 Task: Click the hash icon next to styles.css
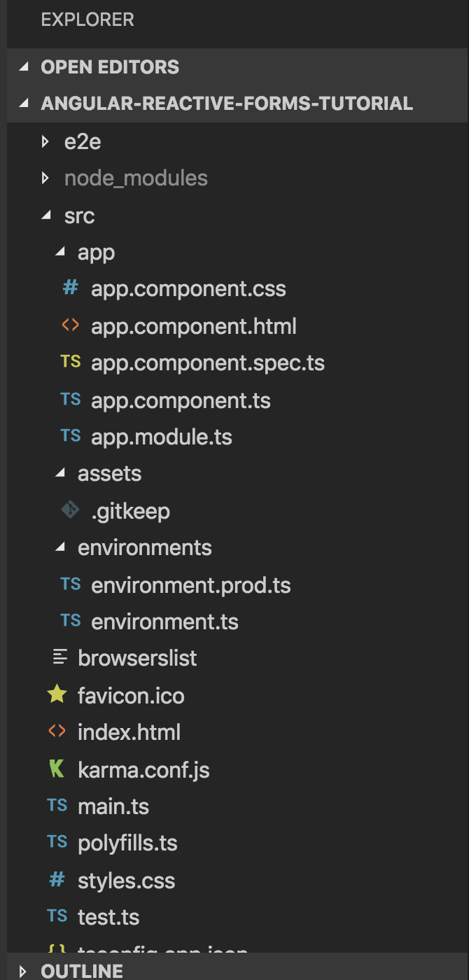57,880
